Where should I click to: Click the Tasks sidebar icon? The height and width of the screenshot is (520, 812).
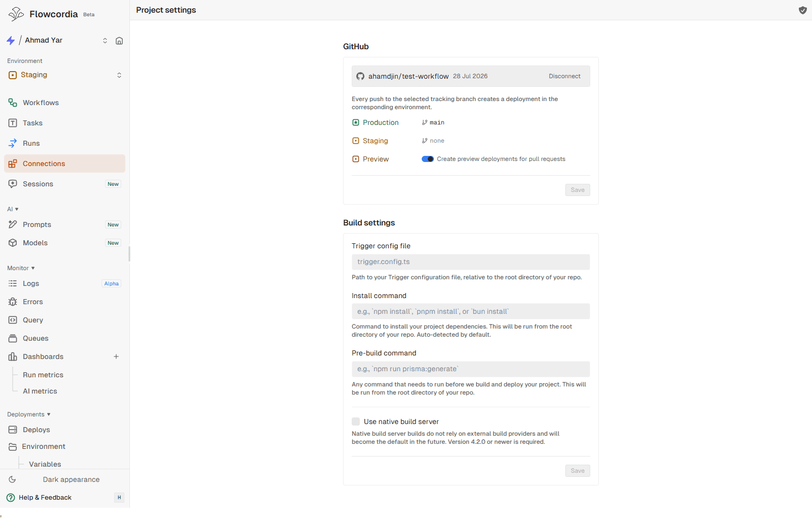click(13, 123)
